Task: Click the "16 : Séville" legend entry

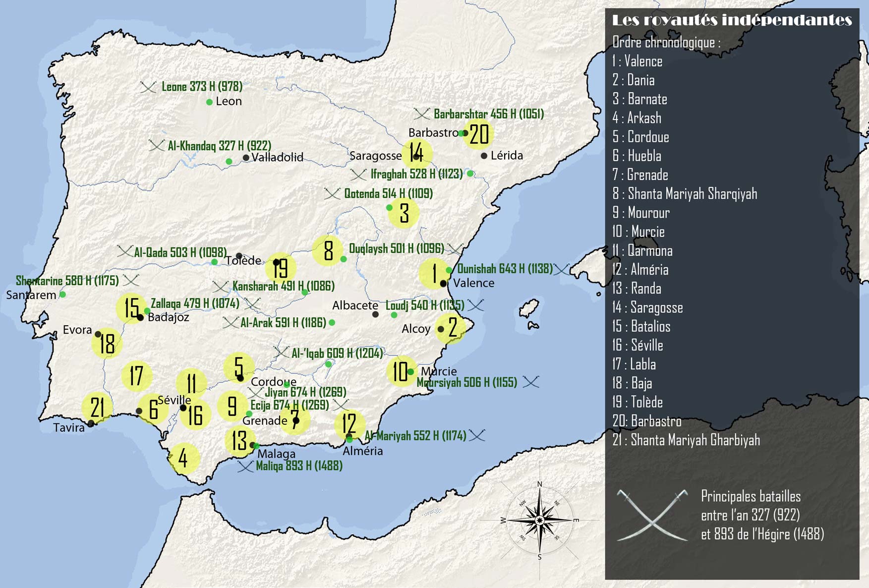Action: coord(637,346)
